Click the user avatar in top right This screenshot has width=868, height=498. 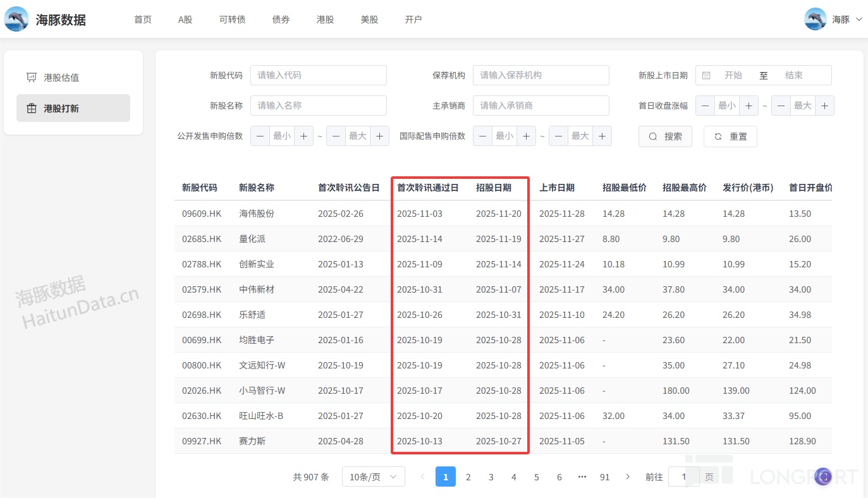tap(815, 19)
